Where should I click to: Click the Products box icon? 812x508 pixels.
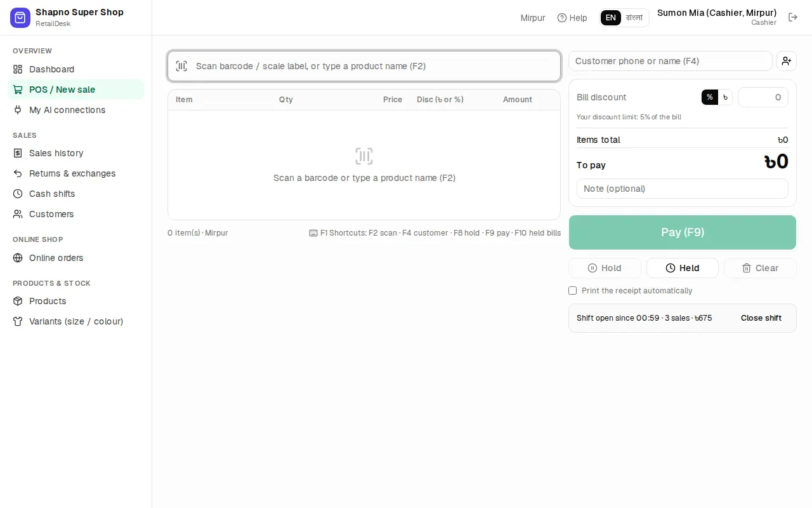[18, 301]
